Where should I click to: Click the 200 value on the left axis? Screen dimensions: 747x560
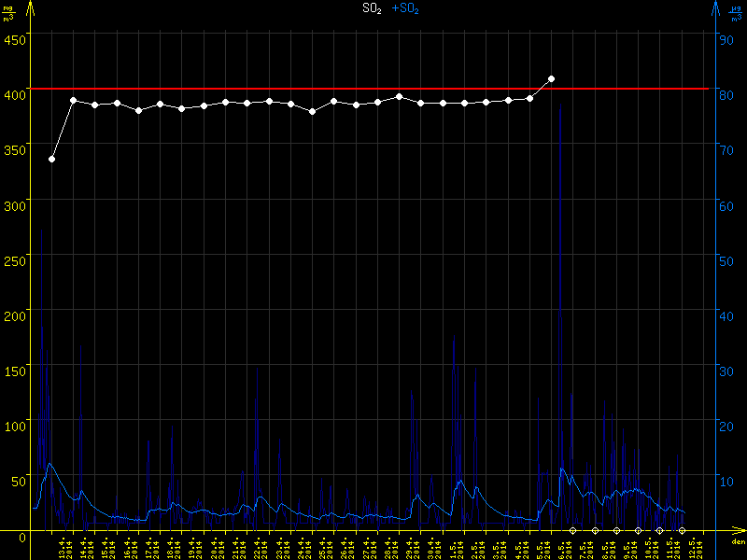pyautogui.click(x=15, y=315)
